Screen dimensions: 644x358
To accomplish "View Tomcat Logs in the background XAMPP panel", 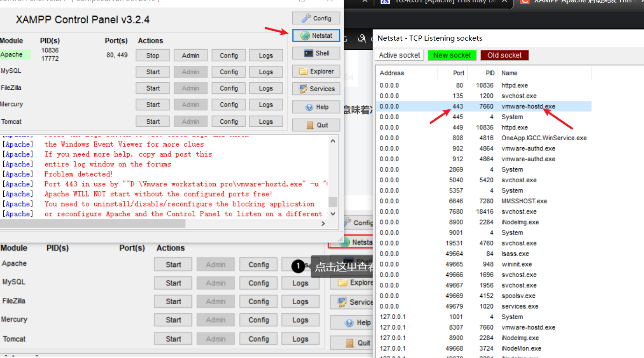I will point(300,339).
